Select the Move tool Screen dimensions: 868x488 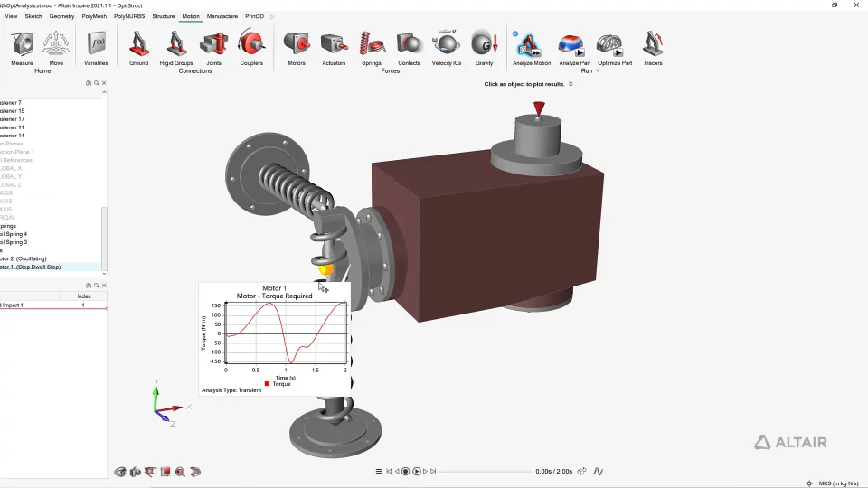click(x=56, y=47)
